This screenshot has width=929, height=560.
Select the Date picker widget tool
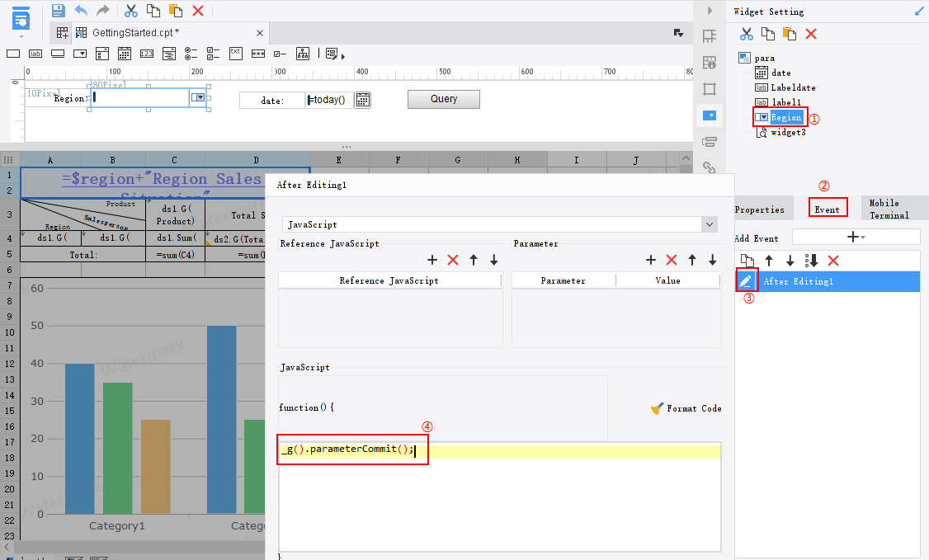pos(124,53)
